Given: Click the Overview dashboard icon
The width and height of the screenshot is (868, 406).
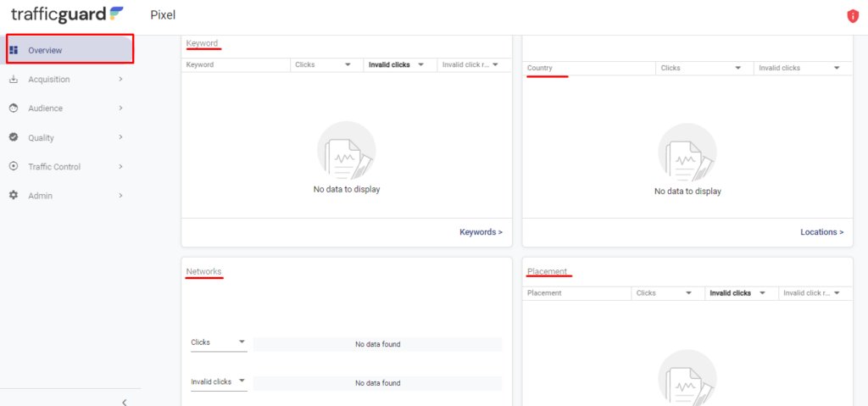Looking at the screenshot, I should [x=14, y=50].
